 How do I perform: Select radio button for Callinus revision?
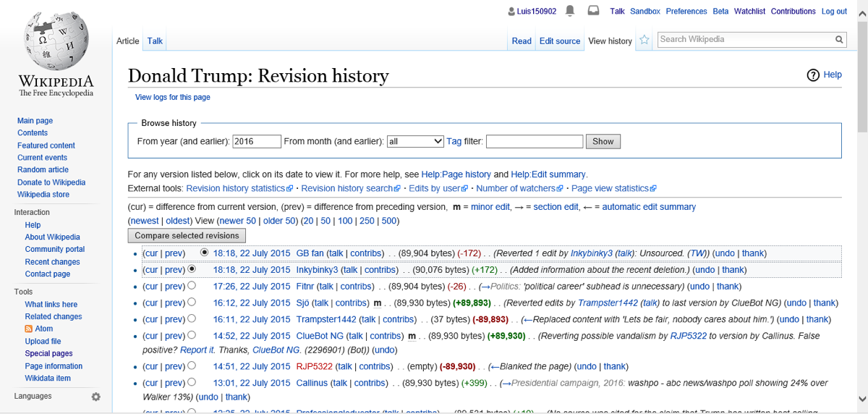(x=192, y=381)
